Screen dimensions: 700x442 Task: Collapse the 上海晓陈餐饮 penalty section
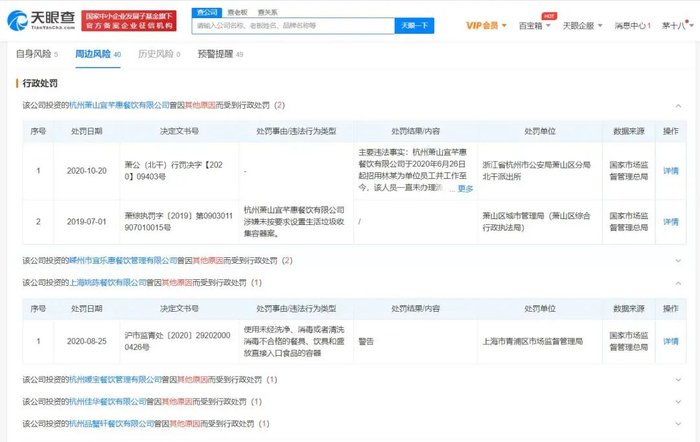tap(680, 283)
